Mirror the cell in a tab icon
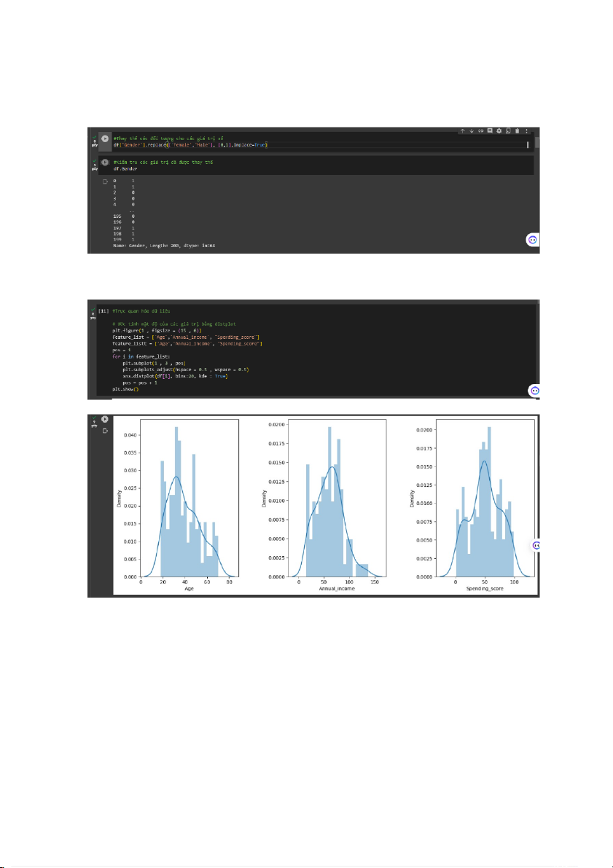This screenshot has width=613, height=868. point(508,131)
